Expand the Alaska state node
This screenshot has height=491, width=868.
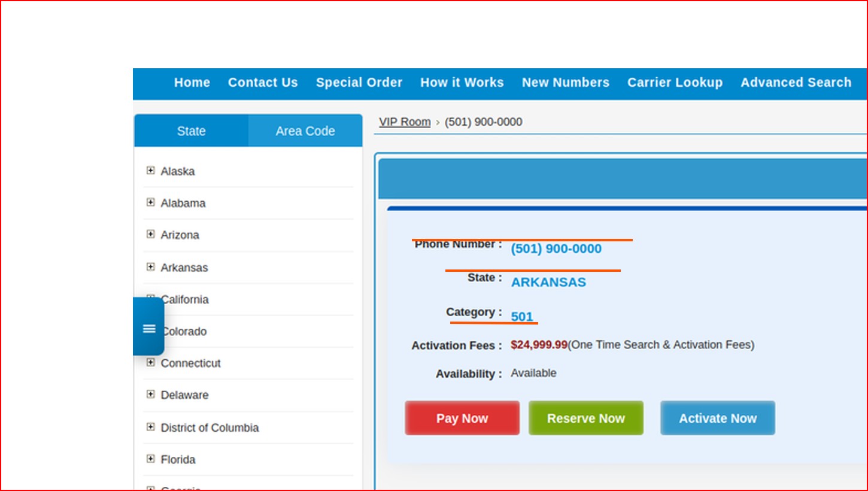click(x=150, y=171)
